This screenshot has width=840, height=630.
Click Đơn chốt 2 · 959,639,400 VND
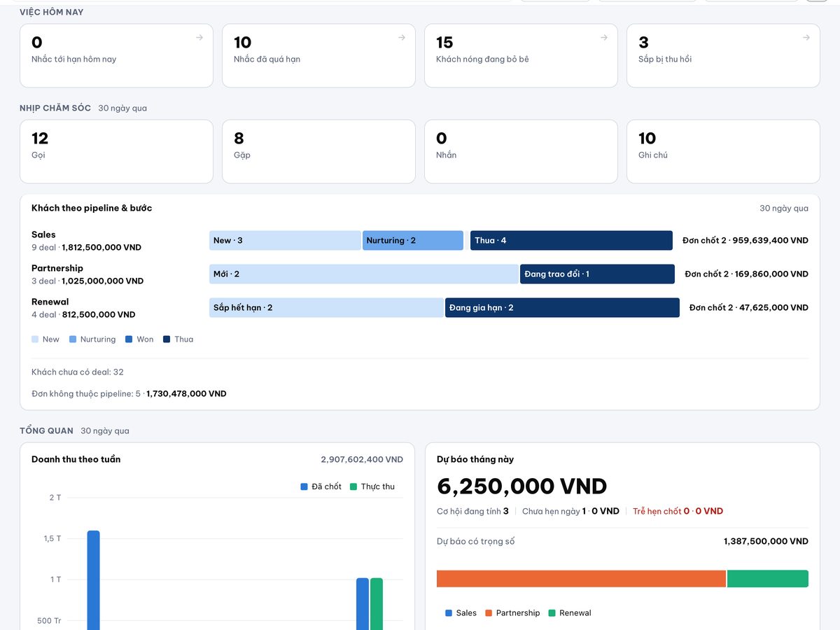click(x=745, y=241)
